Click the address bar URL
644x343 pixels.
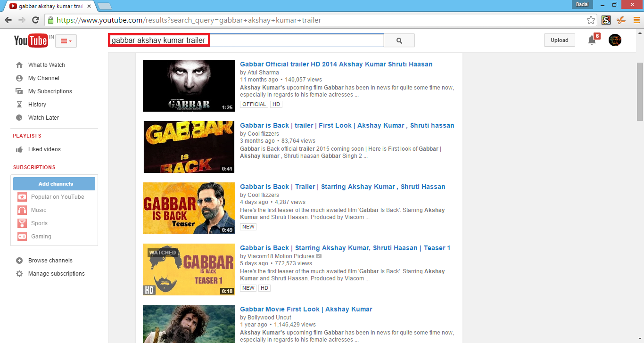point(189,20)
